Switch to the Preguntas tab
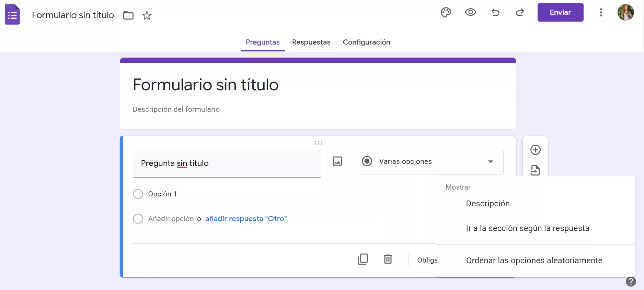 click(x=263, y=42)
